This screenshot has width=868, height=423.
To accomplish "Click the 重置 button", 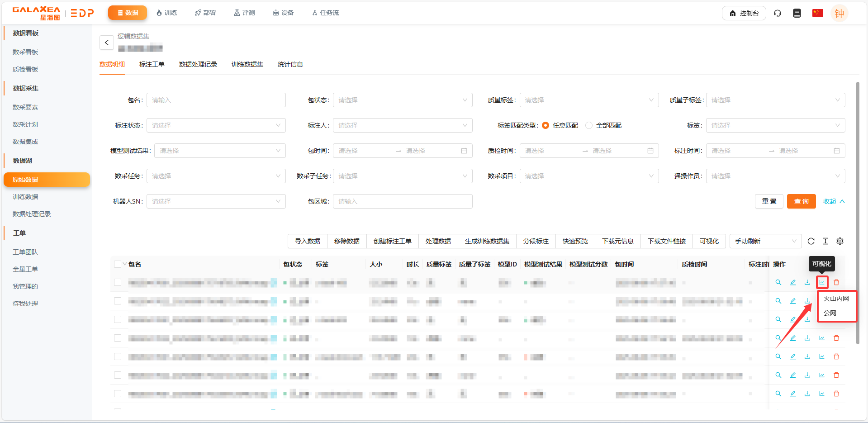I will click(x=768, y=201).
